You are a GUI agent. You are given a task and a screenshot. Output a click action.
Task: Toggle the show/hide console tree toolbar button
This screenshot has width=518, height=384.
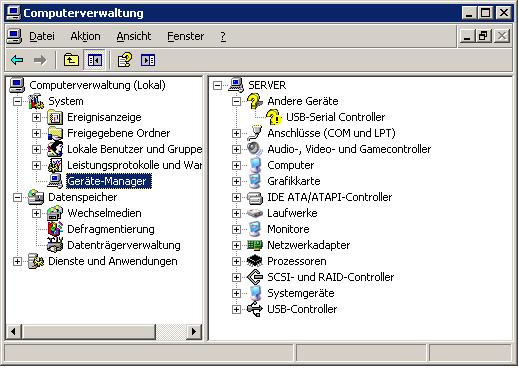coord(95,60)
